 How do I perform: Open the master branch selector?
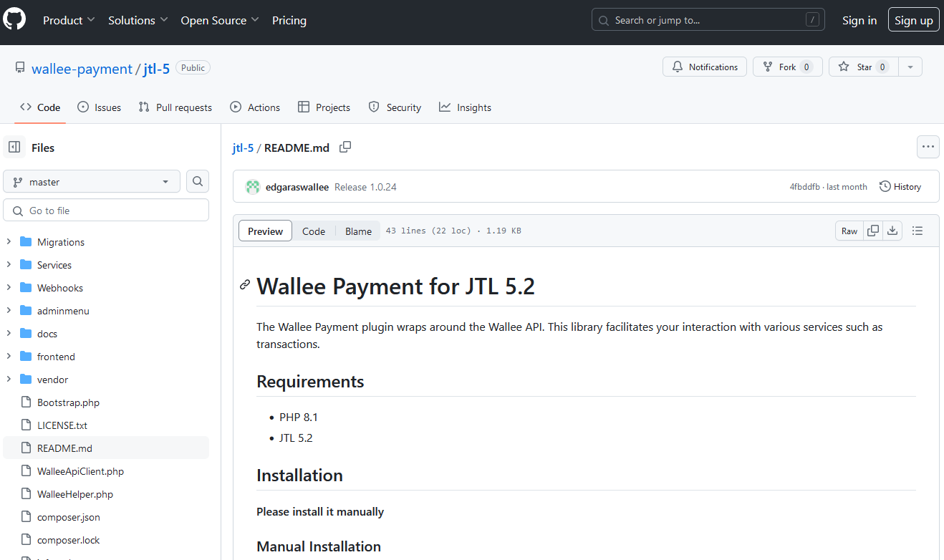pyautogui.click(x=92, y=182)
